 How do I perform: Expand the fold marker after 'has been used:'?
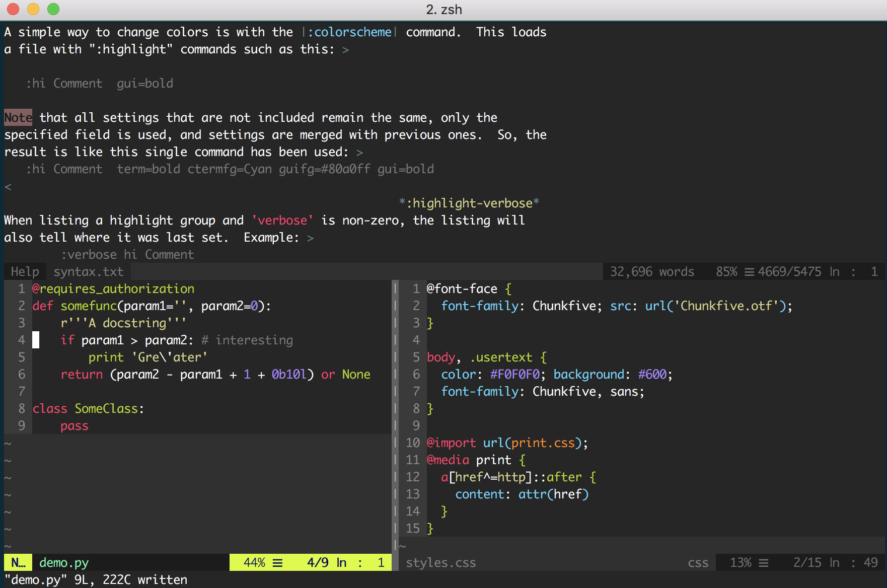pyautogui.click(x=359, y=152)
